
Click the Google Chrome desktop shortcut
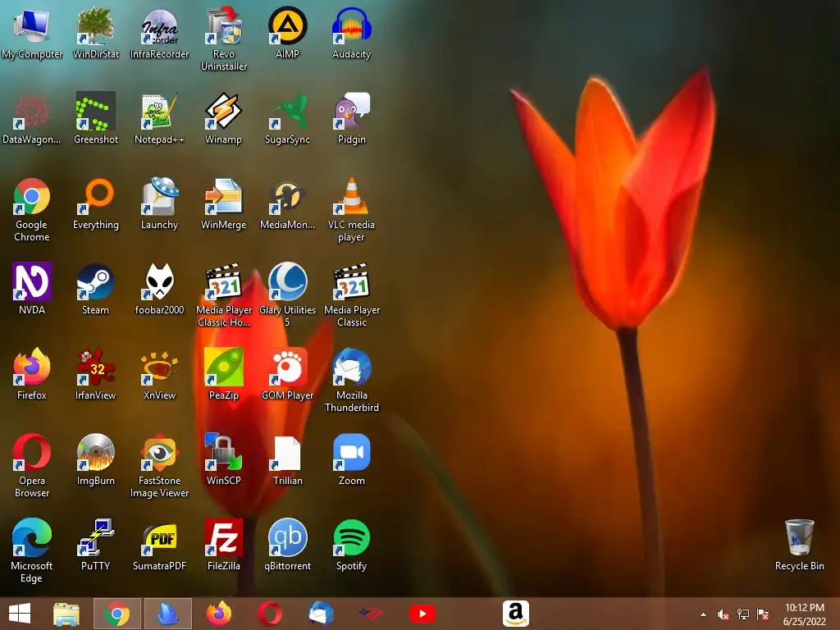[32, 209]
